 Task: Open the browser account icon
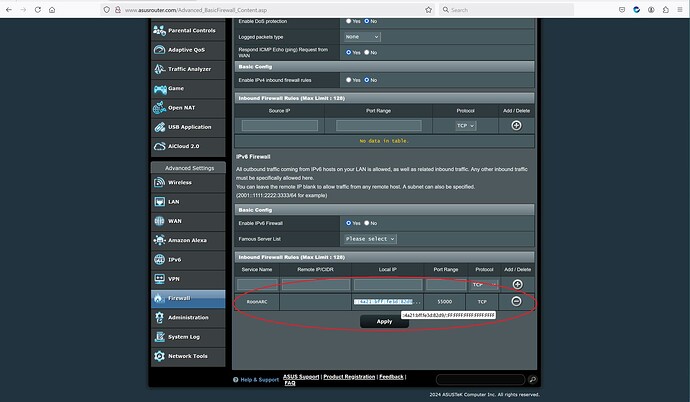[651, 10]
